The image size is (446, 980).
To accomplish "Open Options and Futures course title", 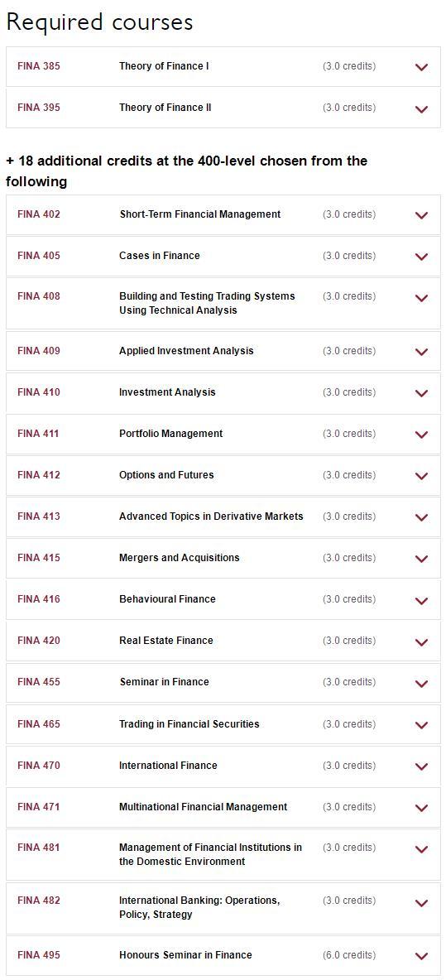I will pos(166,475).
